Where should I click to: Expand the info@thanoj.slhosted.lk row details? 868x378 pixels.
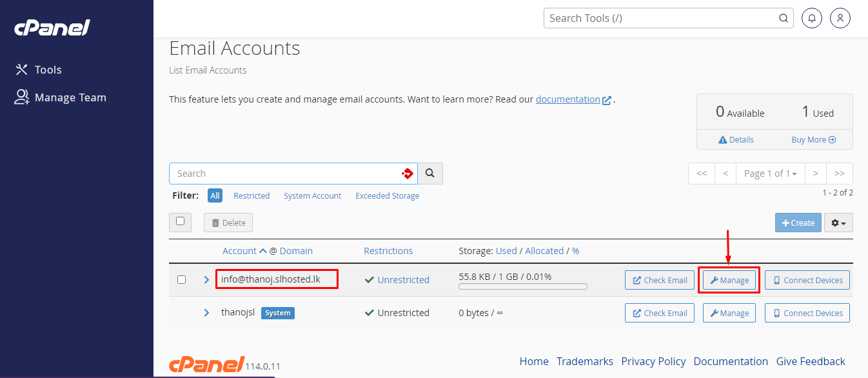click(x=206, y=279)
